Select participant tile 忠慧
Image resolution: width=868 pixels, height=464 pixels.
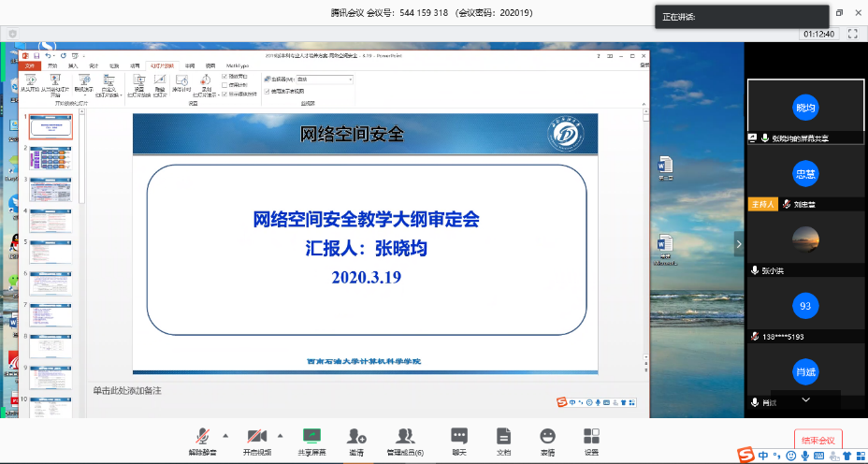804,174
